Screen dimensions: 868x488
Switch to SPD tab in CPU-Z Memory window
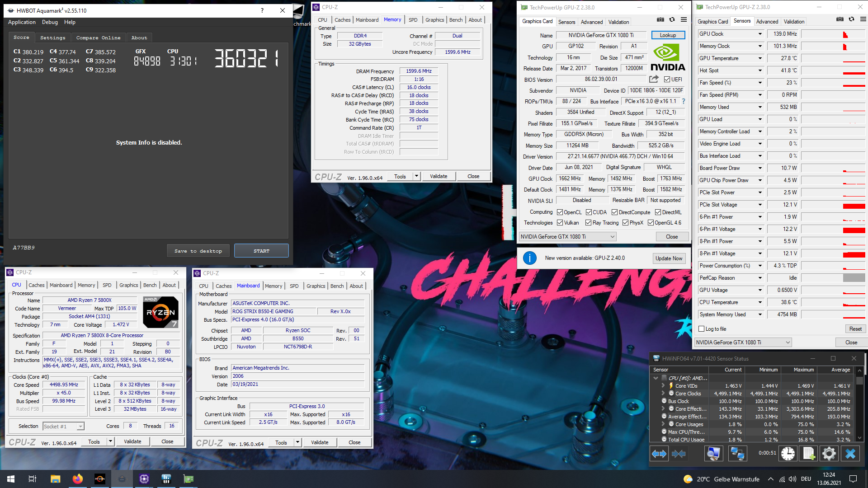tap(413, 20)
